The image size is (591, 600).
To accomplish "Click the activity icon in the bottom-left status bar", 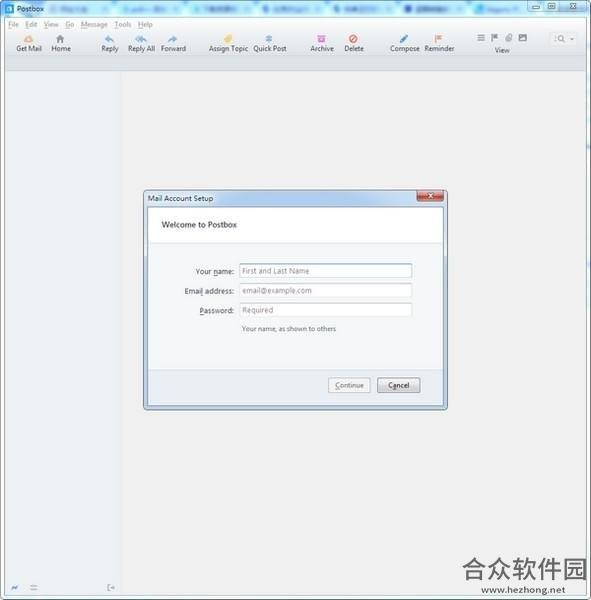I will pyautogui.click(x=15, y=587).
